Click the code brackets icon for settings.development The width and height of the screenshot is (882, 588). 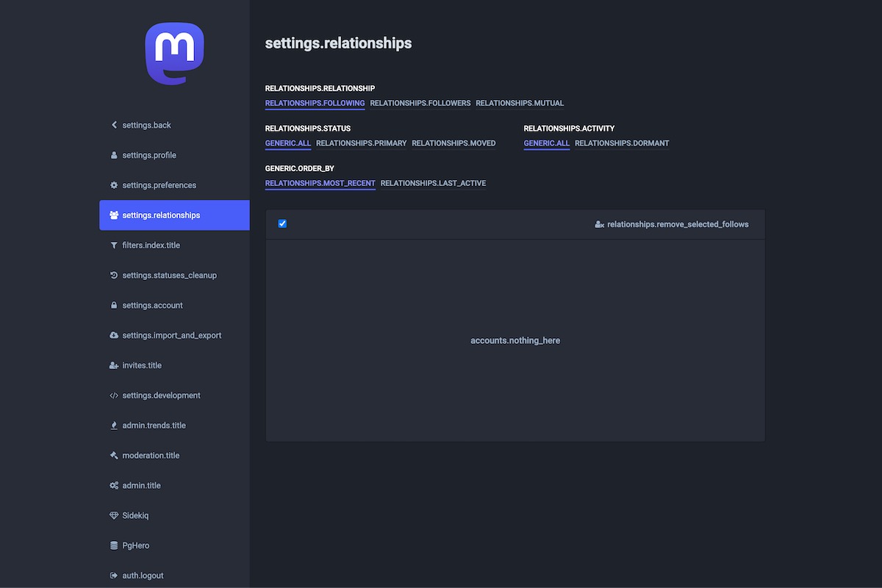coord(114,395)
